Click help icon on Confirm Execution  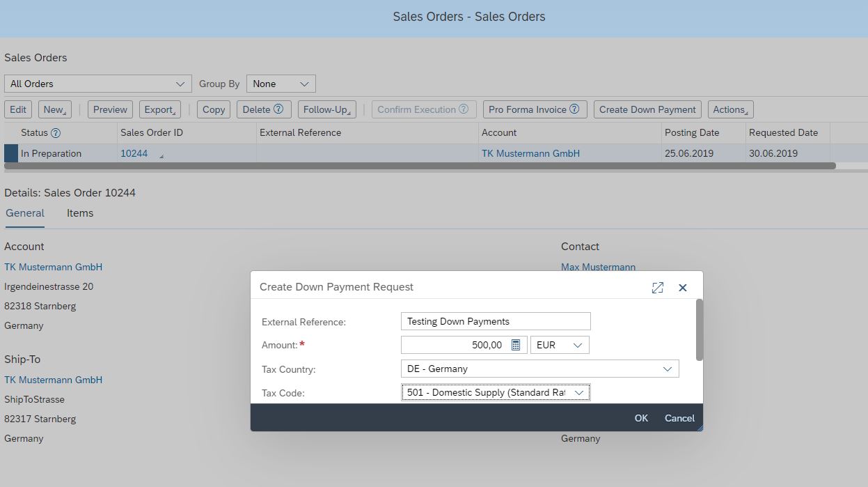(x=464, y=109)
